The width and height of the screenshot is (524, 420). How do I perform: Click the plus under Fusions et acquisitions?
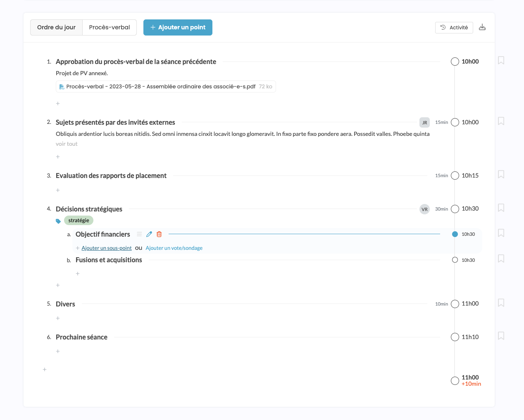(x=78, y=274)
